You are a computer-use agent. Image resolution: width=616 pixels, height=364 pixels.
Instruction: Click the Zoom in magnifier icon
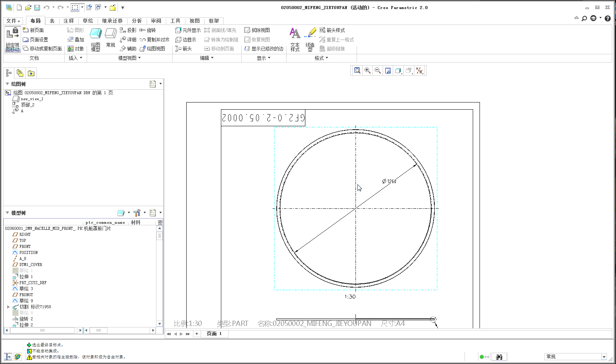coord(368,70)
